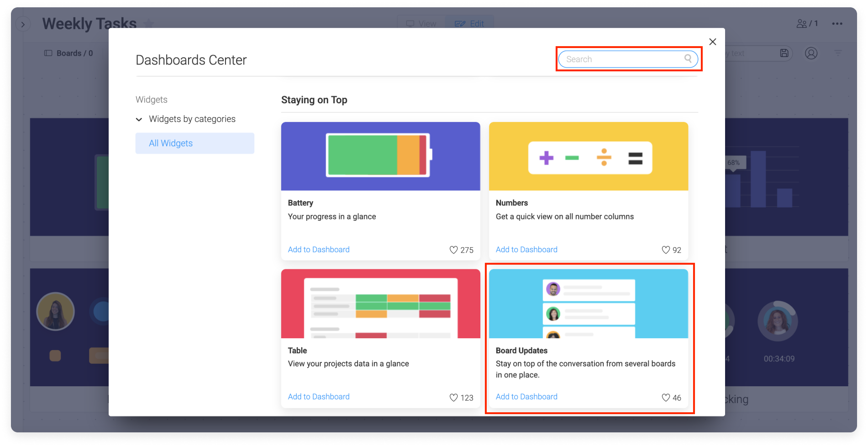Add Numbers widget to Dashboard
868x447 pixels.
(526, 250)
